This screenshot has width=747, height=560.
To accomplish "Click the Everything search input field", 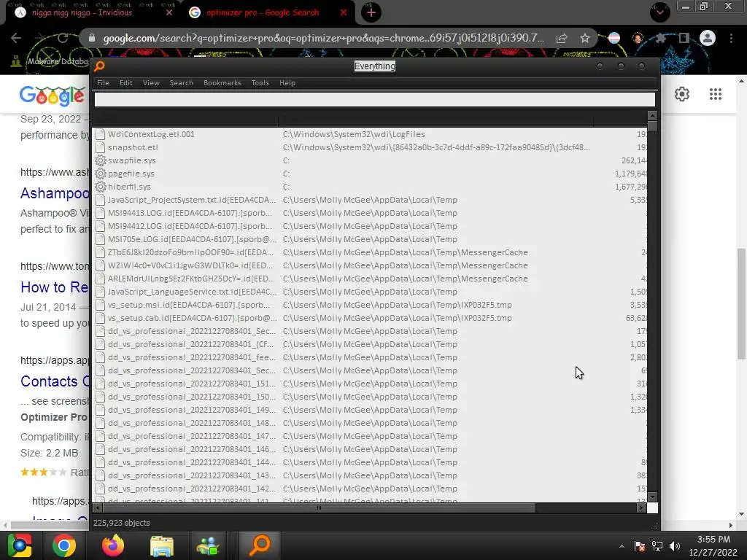I will (374, 99).
